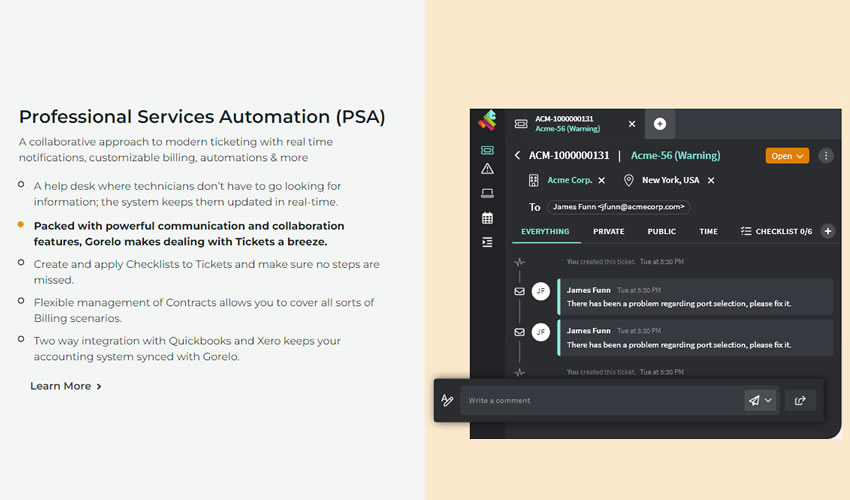Click the top activity pulse icon
Image resolution: width=850 pixels, height=500 pixels.
click(x=519, y=262)
